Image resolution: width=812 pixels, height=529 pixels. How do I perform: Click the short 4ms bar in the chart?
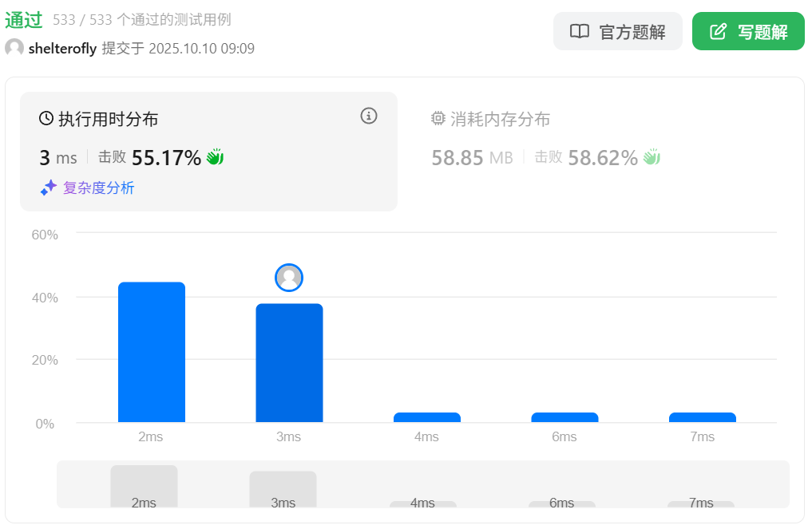point(427,417)
